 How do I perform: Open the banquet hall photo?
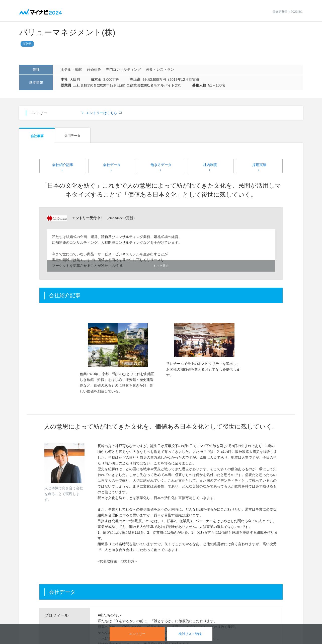tap(204, 340)
